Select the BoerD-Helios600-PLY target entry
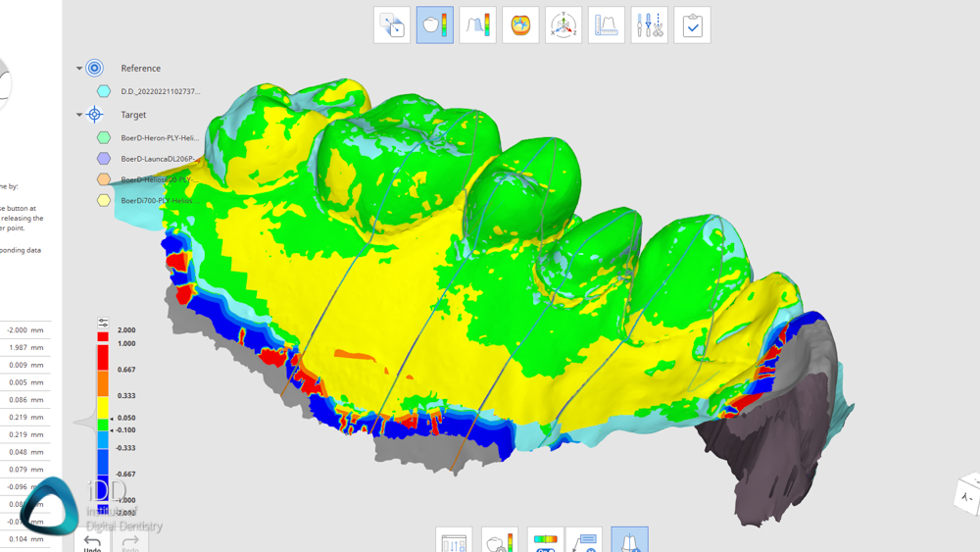980x552 pixels. pyautogui.click(x=155, y=179)
